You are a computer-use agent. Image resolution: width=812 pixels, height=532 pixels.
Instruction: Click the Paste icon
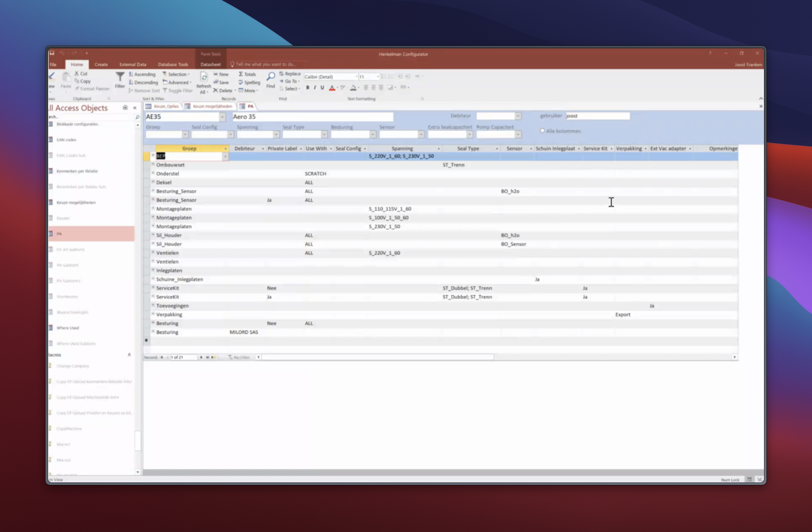pos(66,77)
